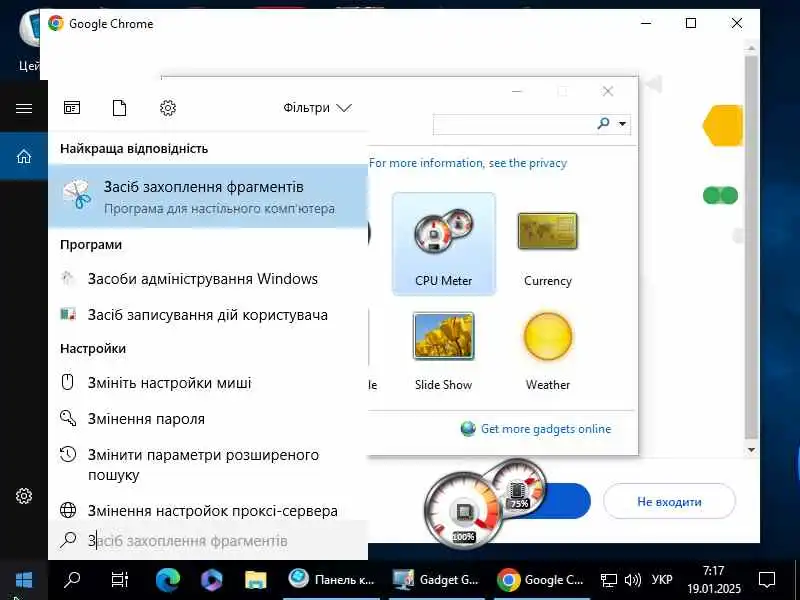The image size is (800, 600).
Task: Minimize the Google Chrome window
Action: pos(646,23)
